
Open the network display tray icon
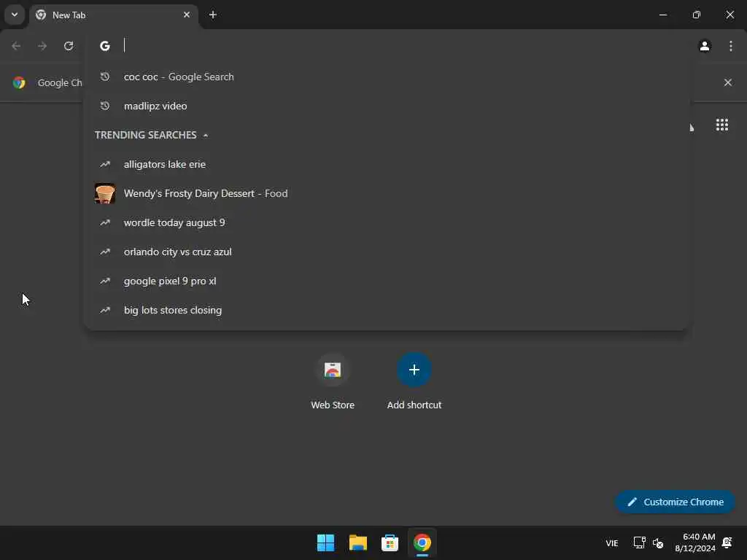tap(639, 542)
